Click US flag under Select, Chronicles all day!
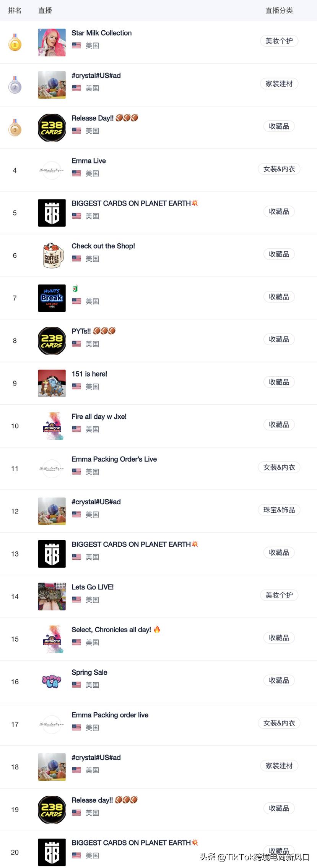 click(x=76, y=642)
